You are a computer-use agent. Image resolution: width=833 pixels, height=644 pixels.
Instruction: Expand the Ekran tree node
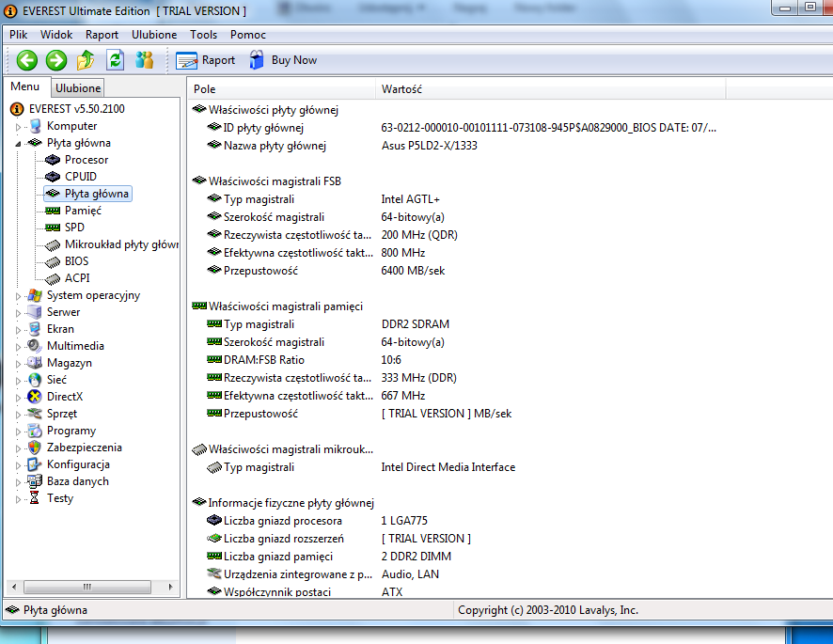[18, 330]
